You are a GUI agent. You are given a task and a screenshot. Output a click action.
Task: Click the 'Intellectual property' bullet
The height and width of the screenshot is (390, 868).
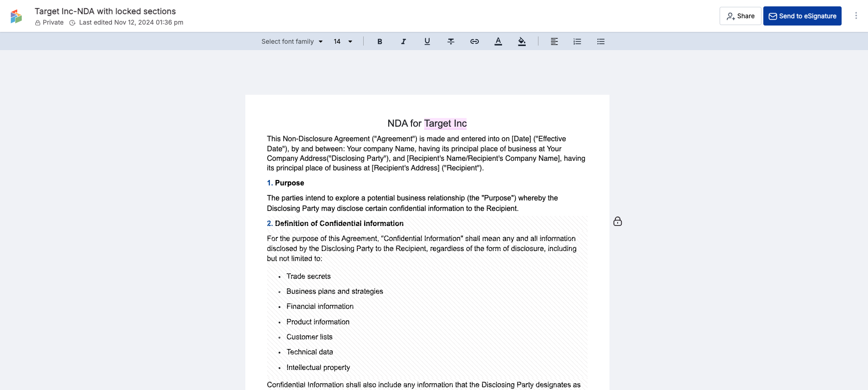click(x=318, y=368)
